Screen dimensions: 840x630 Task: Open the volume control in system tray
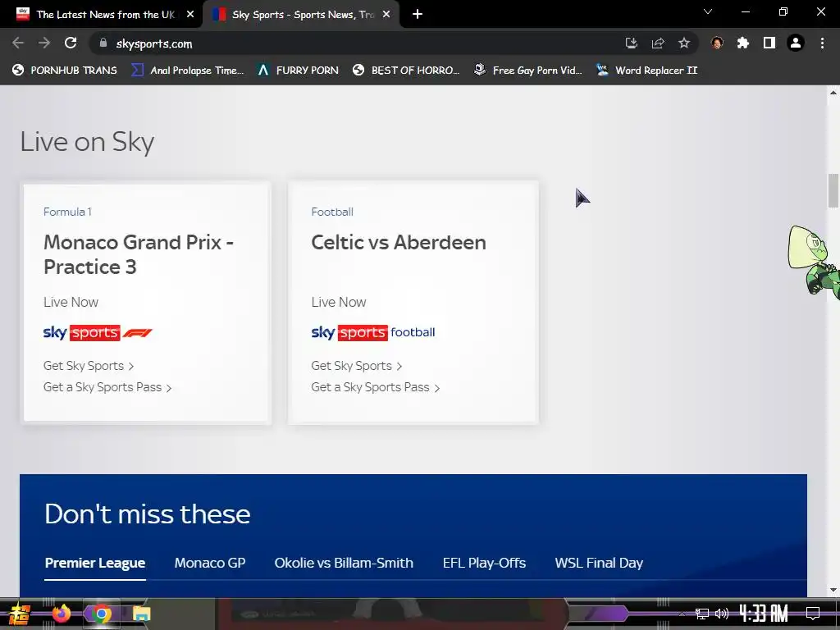(722, 614)
